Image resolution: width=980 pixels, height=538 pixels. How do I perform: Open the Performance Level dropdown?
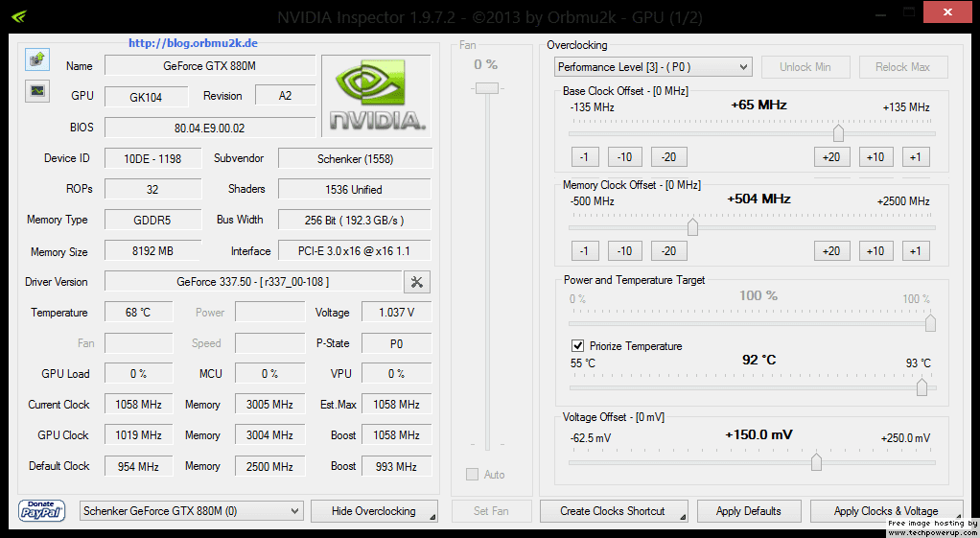[653, 67]
